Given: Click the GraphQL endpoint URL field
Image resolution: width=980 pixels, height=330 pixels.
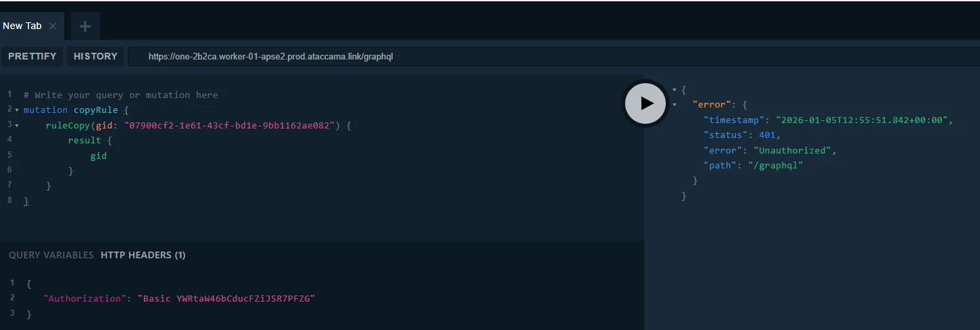Looking at the screenshot, I should (554, 57).
